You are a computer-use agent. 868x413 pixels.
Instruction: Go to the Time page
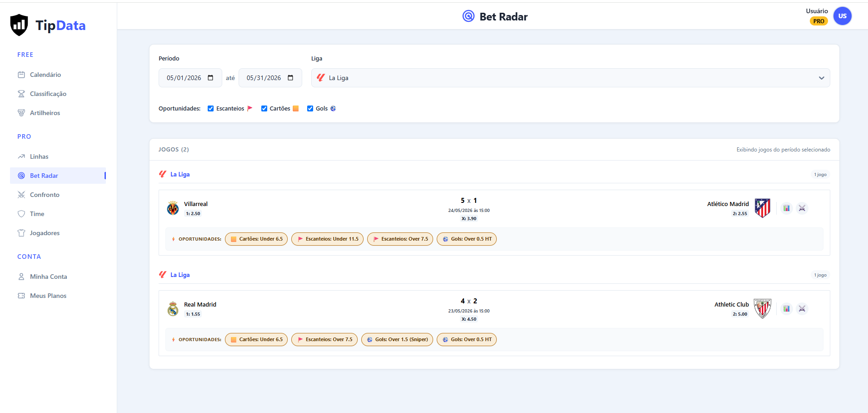pos(58,214)
